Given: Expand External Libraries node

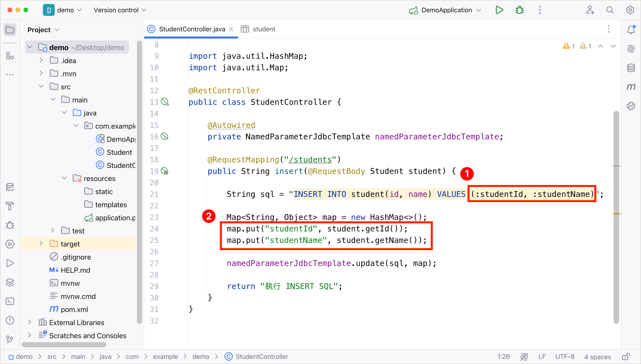Looking at the screenshot, I should click(30, 322).
